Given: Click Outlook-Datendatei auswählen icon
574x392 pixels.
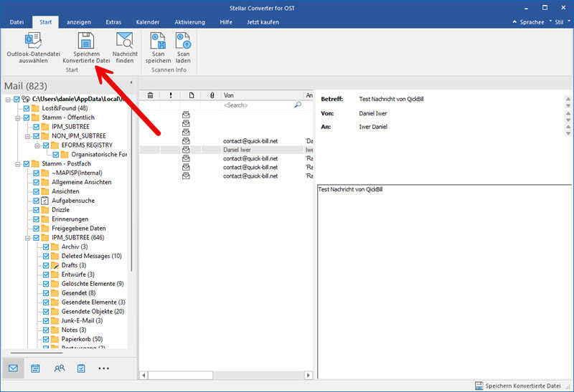Looking at the screenshot, I should [33, 42].
